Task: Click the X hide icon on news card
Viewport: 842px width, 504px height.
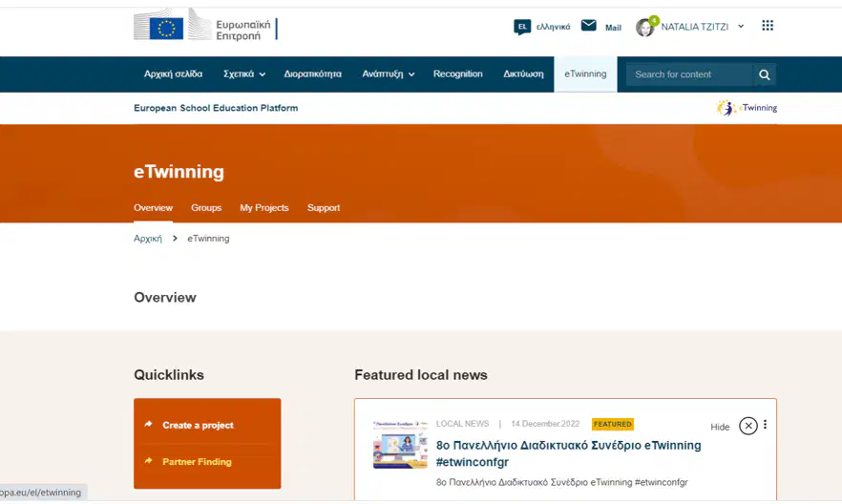Action: click(748, 426)
